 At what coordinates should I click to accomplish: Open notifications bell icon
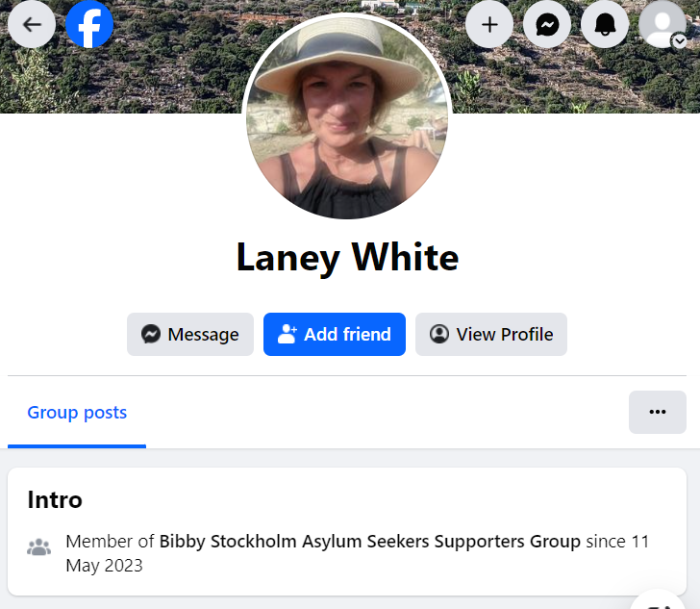[605, 24]
